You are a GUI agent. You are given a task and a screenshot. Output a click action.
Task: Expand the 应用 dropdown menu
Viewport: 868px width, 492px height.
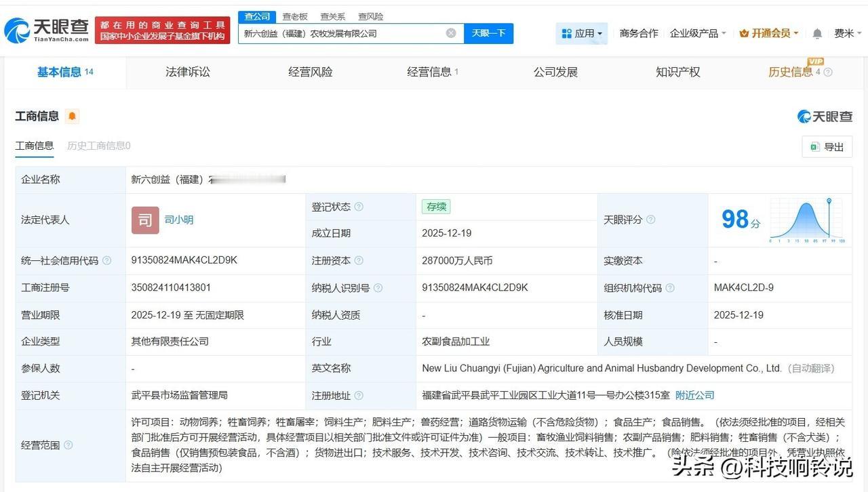tap(600, 33)
